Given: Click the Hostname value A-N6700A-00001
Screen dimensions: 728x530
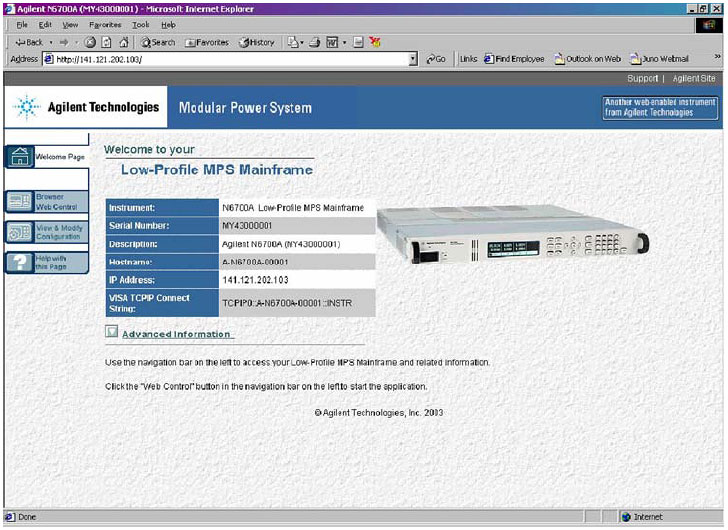Looking at the screenshot, I should point(255,262).
